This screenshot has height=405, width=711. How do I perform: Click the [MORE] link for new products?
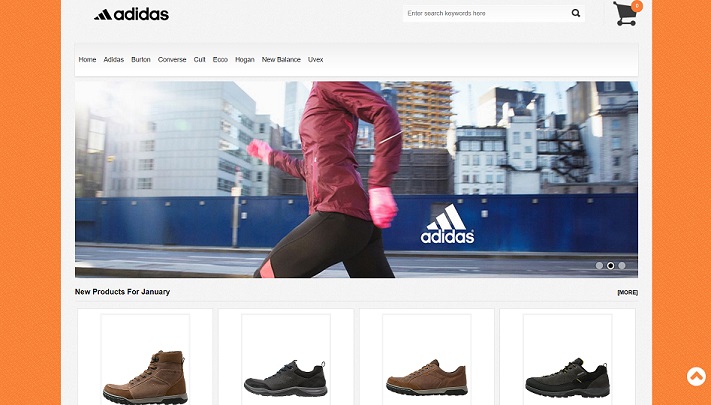point(628,293)
